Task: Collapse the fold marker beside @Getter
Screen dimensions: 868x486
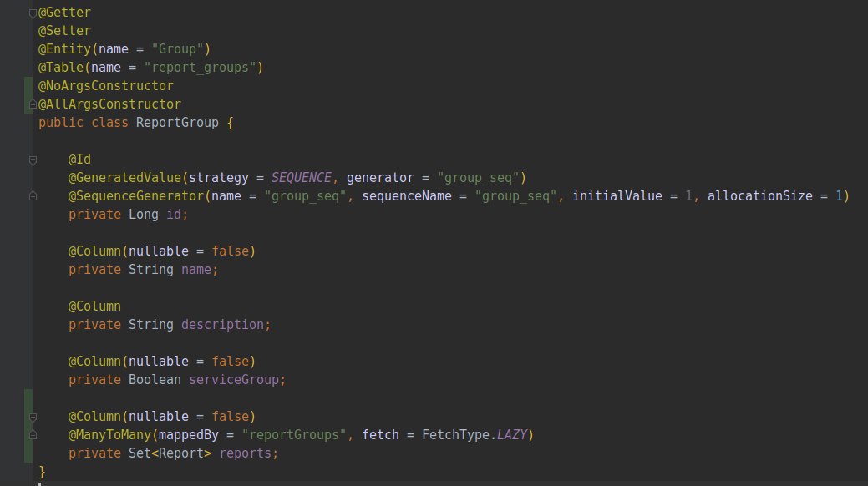Action: pos(33,13)
